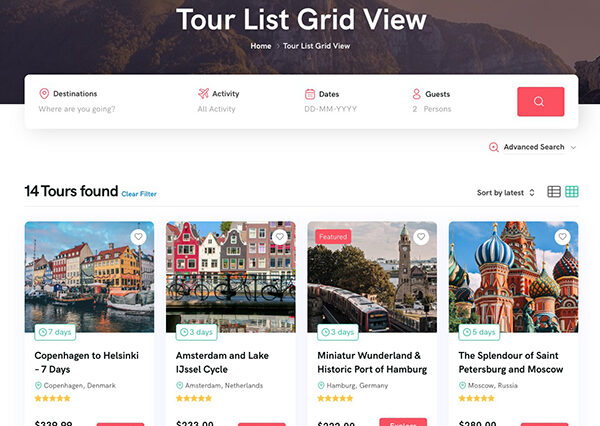Toggle heart on the Featured Hamburg tour
600x426 pixels.
pyautogui.click(x=422, y=237)
